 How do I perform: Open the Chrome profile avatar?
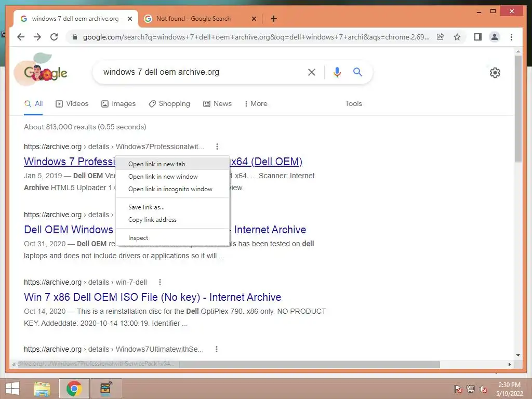(495, 37)
